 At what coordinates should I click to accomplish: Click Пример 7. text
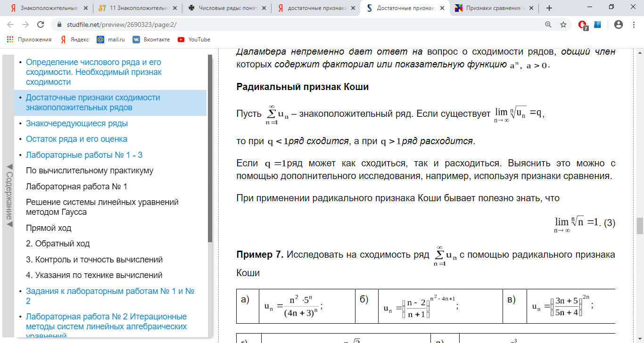point(260,255)
